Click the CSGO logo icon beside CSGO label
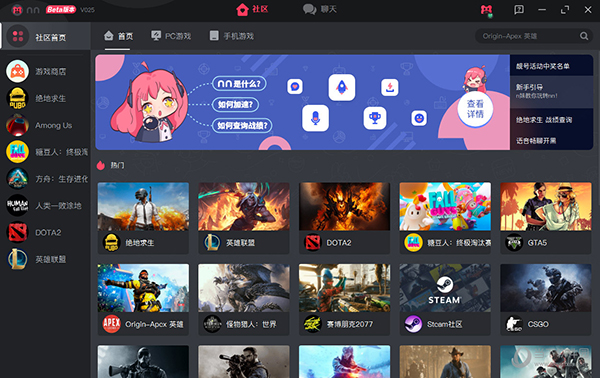The height and width of the screenshot is (378, 600). (x=514, y=324)
